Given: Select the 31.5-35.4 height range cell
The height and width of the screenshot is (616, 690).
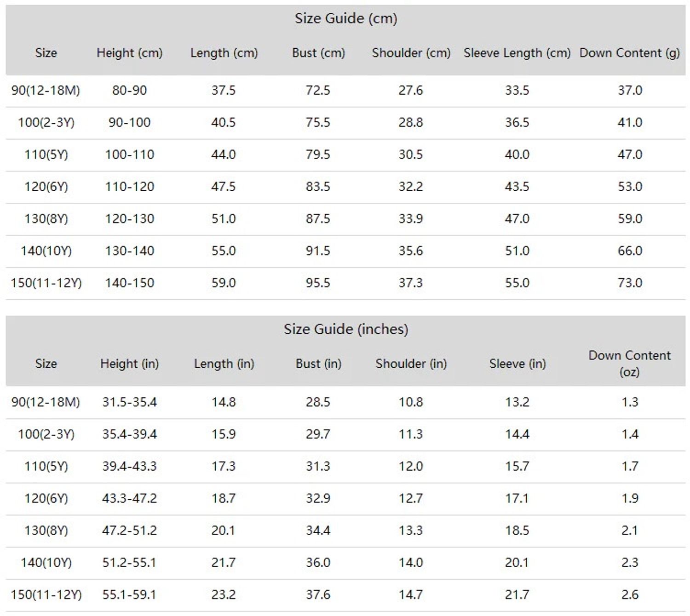Looking at the screenshot, I should (129, 402).
